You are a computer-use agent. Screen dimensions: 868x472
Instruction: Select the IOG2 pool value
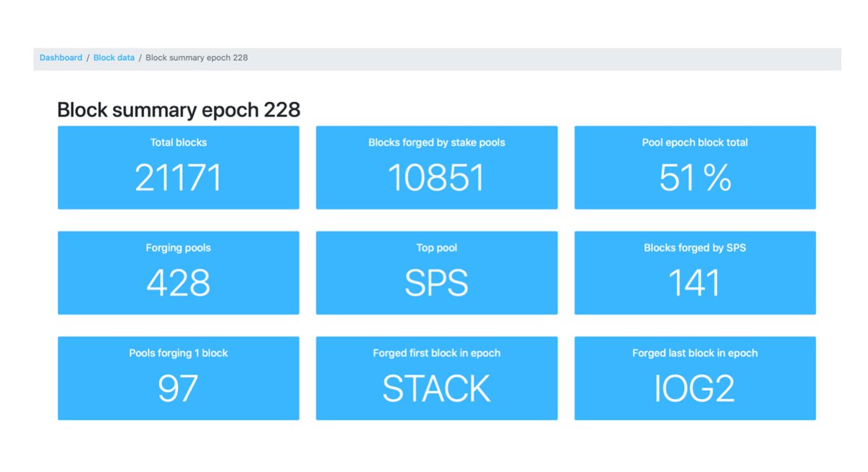695,389
